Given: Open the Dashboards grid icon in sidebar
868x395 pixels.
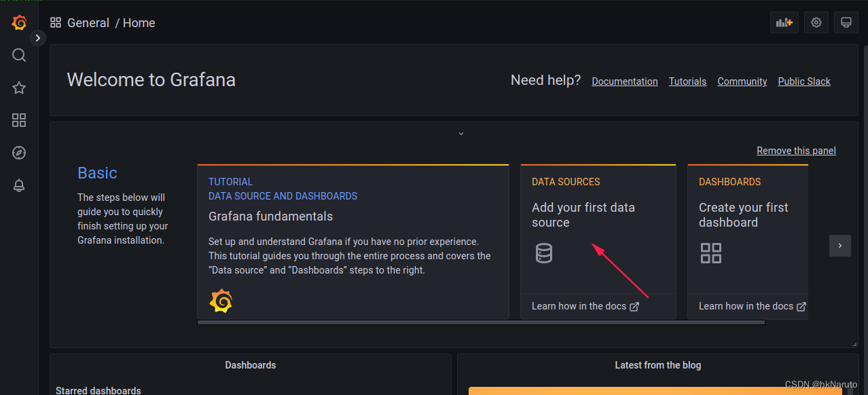Looking at the screenshot, I should pos(18,120).
